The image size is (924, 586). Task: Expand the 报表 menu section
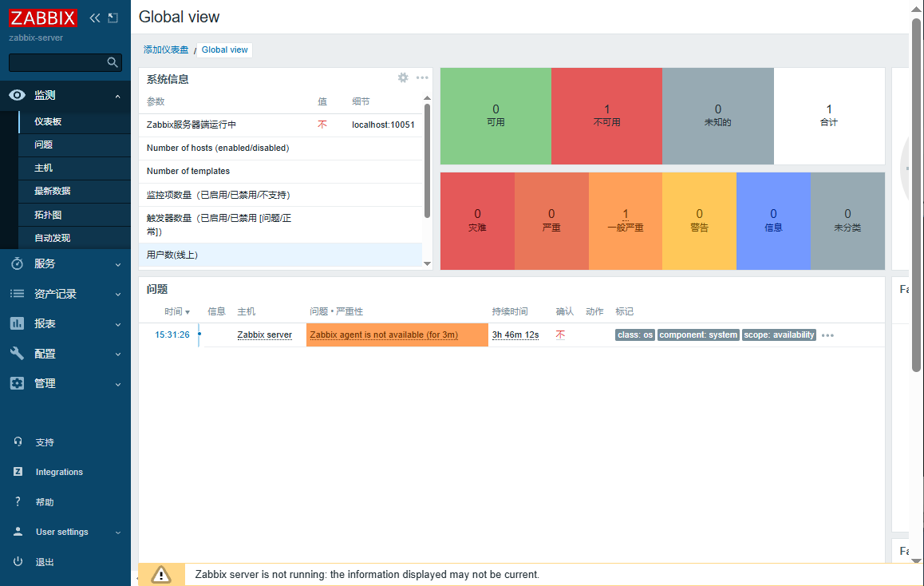(x=118, y=324)
